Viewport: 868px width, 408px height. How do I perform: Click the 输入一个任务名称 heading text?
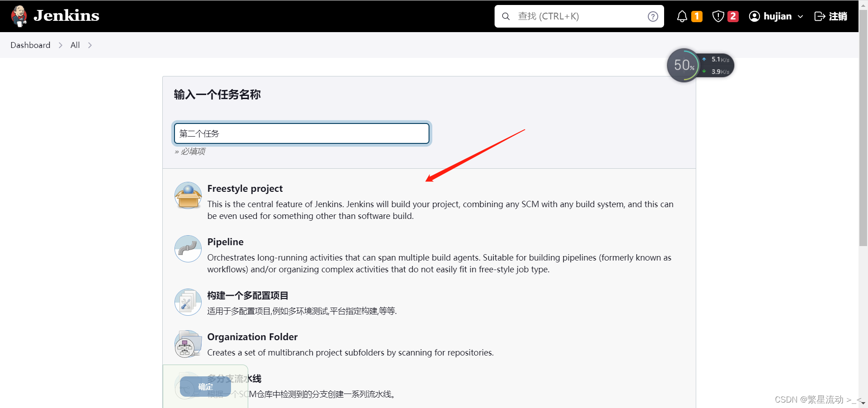click(217, 95)
